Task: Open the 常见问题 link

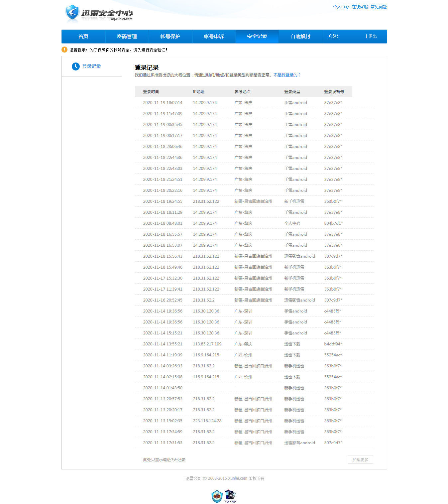Action: coord(379,7)
